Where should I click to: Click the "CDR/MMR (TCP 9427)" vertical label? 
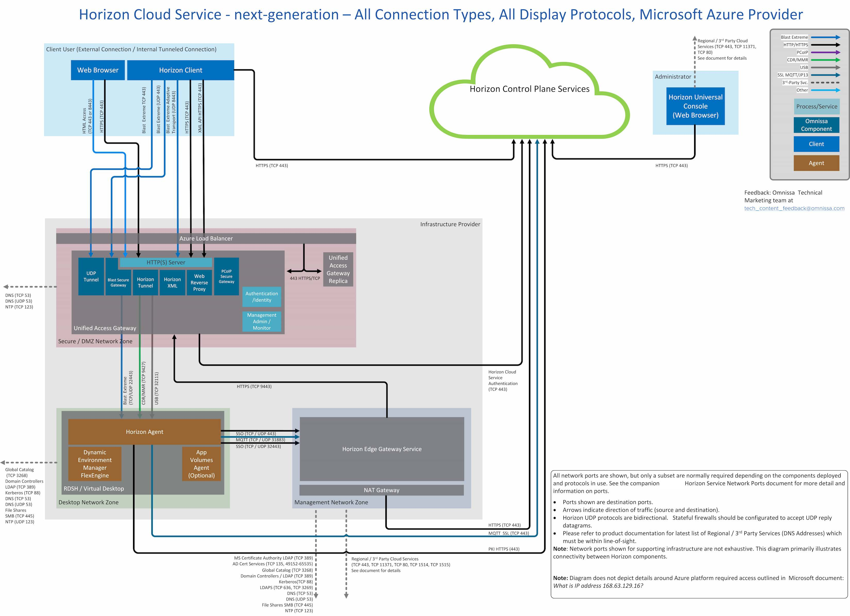pyautogui.click(x=143, y=383)
